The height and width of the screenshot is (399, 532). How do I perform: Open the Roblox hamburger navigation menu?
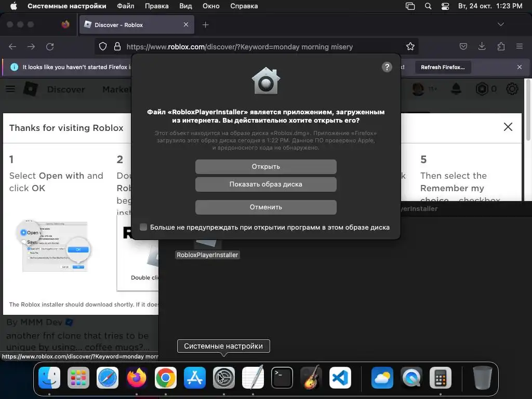(x=10, y=89)
